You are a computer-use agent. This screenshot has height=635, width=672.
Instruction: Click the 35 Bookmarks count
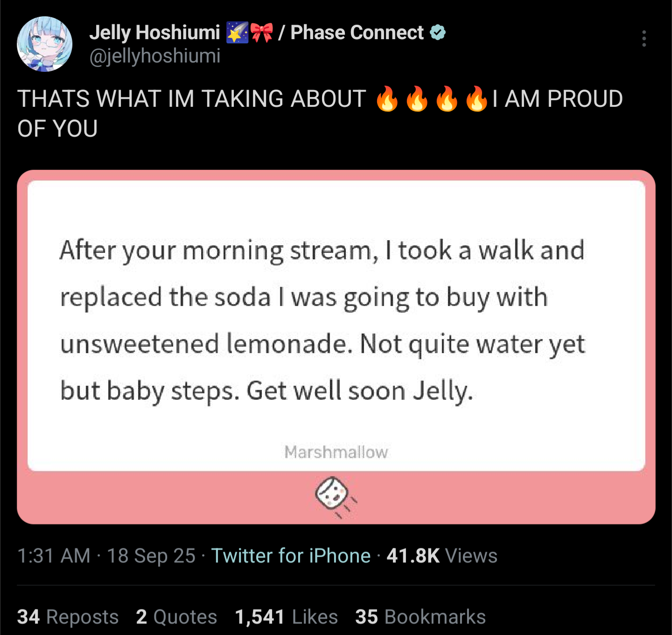tap(420, 617)
